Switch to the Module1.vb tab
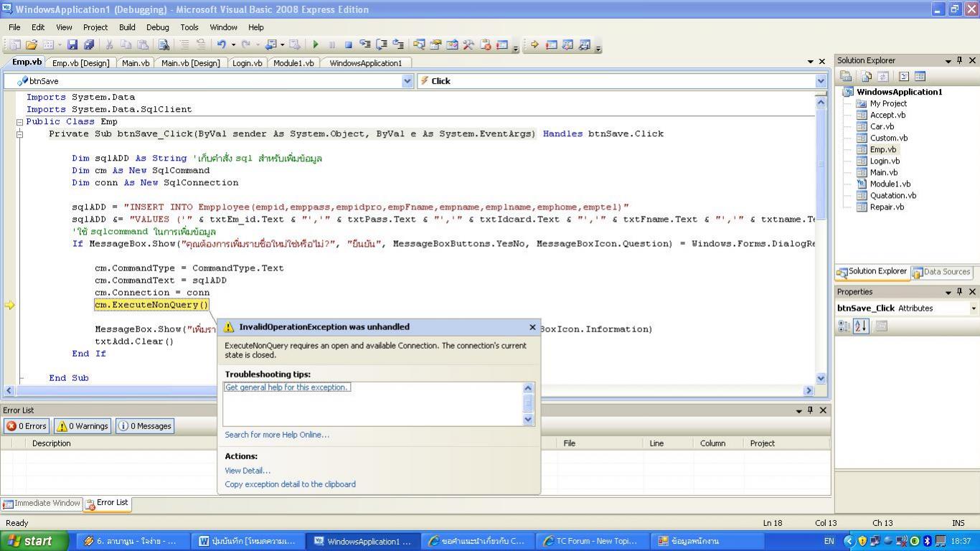Screen dimensions: 980x551 click(293, 63)
